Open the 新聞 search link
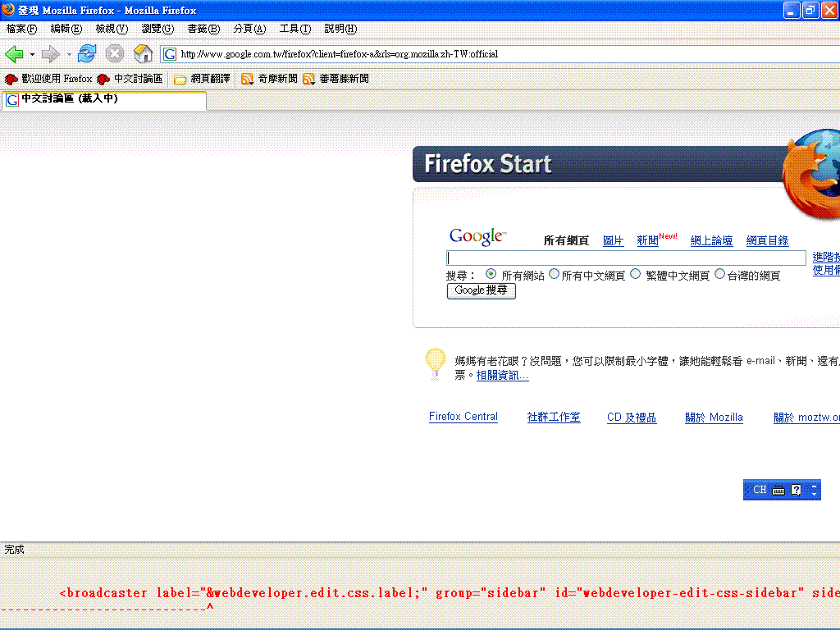The image size is (840, 630). (x=648, y=240)
